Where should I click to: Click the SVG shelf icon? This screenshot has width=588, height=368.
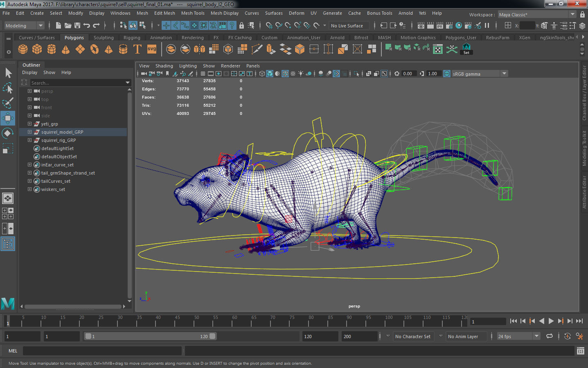tap(152, 49)
